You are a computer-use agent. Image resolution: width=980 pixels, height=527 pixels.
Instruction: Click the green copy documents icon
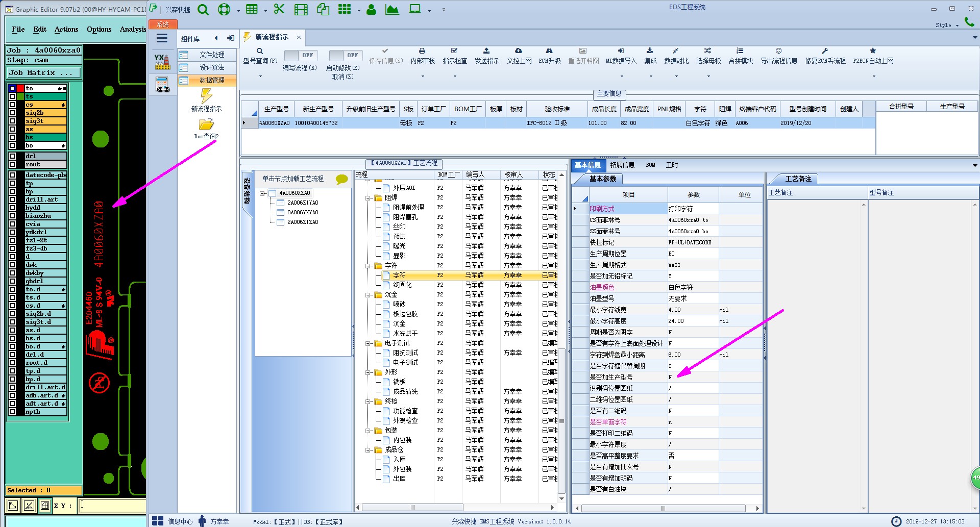pos(323,9)
